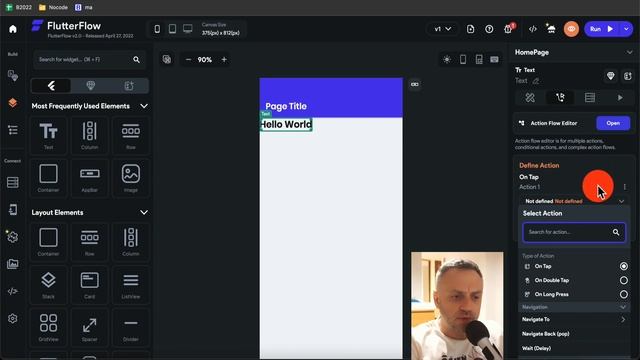Viewport: 640px width, 360px height.
Task: Choose the Wait (Delay) action
Action: 536,348
